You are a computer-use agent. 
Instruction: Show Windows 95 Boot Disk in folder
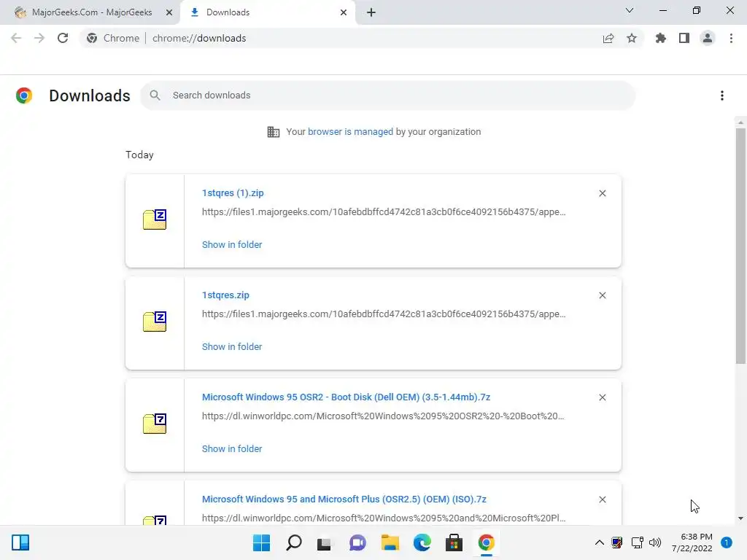tap(232, 449)
